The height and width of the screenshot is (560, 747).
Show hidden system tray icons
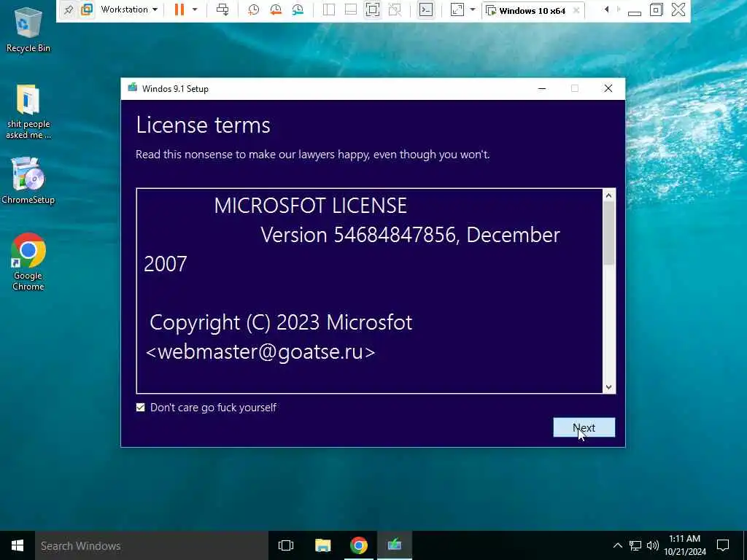pos(617,545)
